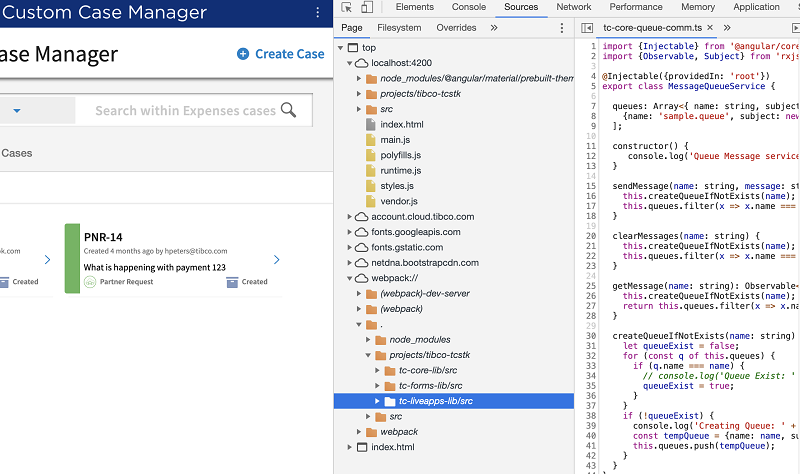
Task: Show more open files chevron
Action: tap(727, 28)
